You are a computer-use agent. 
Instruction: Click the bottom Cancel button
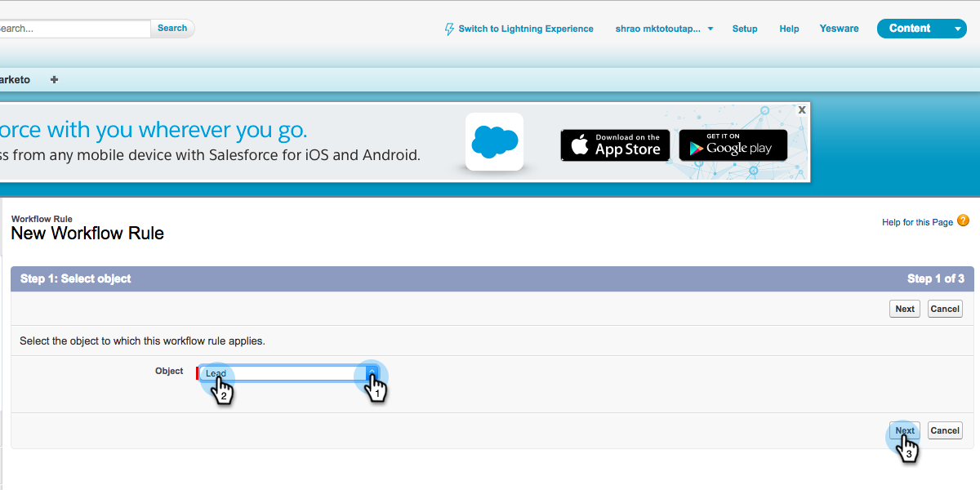(945, 430)
